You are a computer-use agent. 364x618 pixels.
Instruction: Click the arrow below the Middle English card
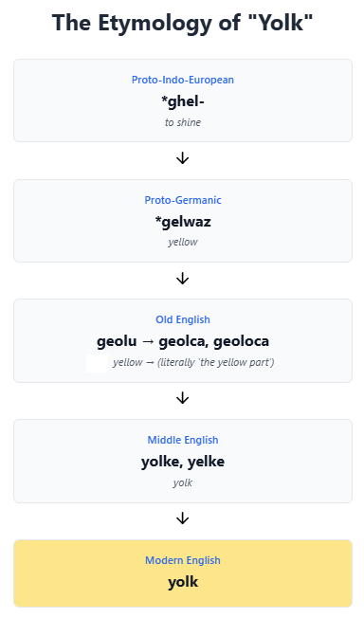[x=182, y=519]
